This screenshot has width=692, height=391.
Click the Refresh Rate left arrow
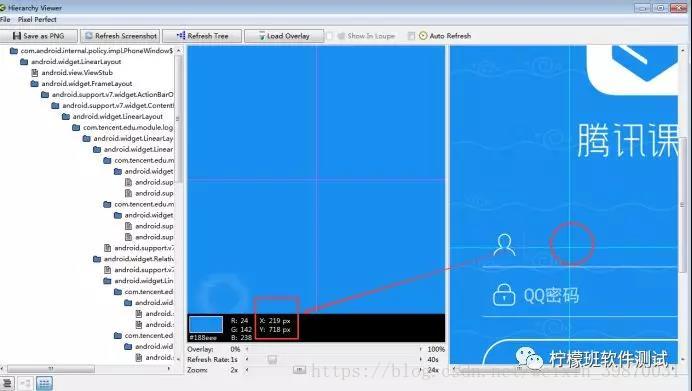point(247,360)
